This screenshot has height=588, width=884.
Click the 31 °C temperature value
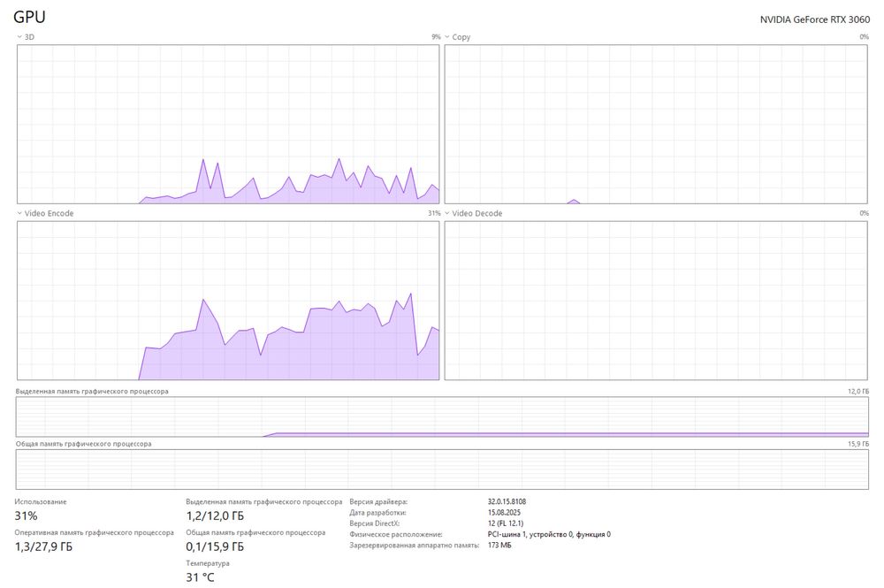[x=200, y=577]
